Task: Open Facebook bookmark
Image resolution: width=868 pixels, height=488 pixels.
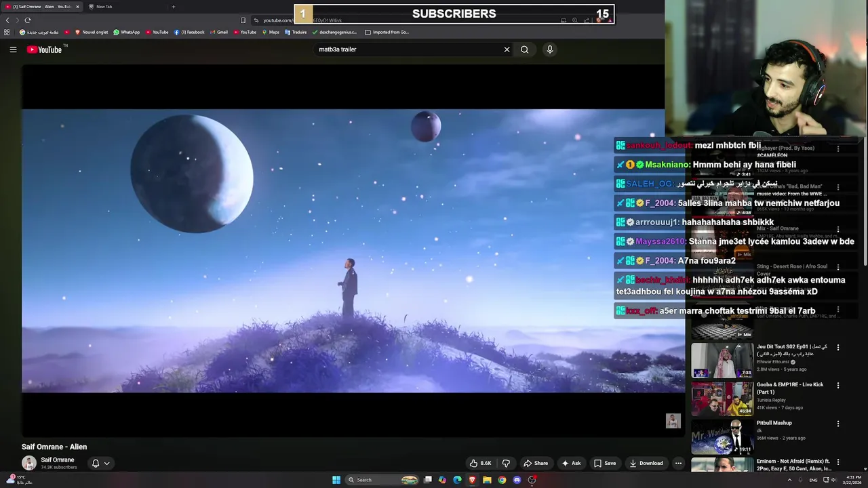Action: (x=189, y=32)
